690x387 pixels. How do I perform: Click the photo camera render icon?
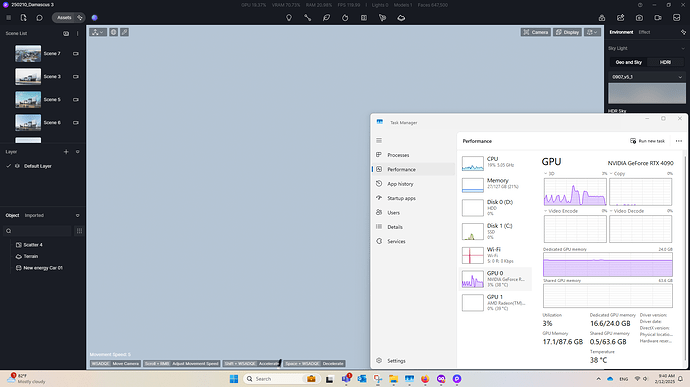tap(639, 18)
